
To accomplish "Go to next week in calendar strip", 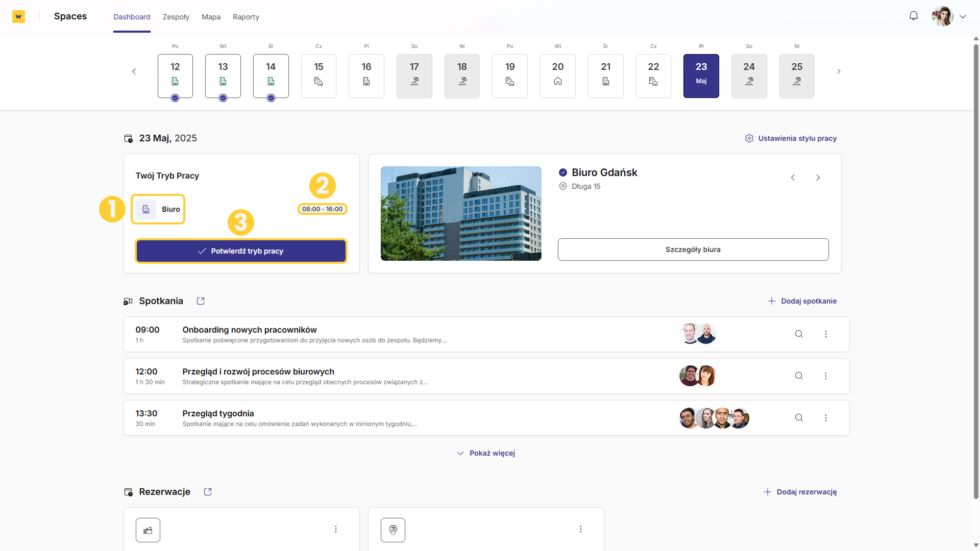I will tap(839, 71).
